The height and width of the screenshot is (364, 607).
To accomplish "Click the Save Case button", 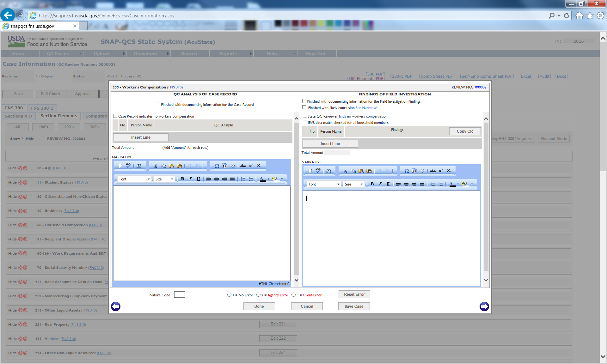I will [x=354, y=306].
